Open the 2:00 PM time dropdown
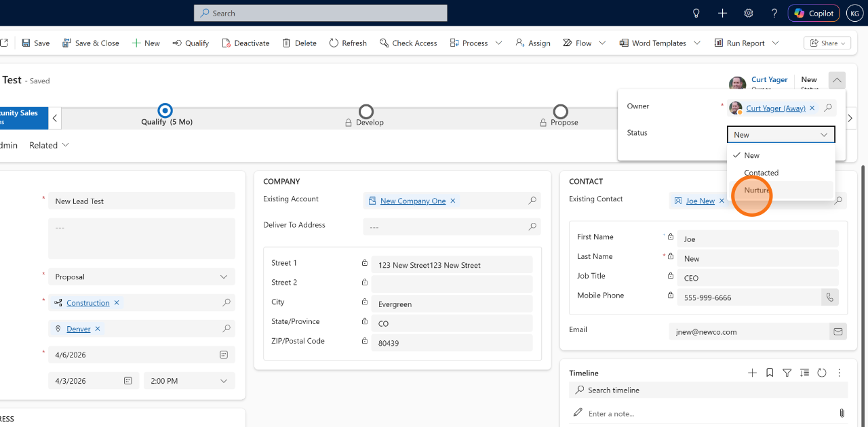868x427 pixels. point(189,381)
